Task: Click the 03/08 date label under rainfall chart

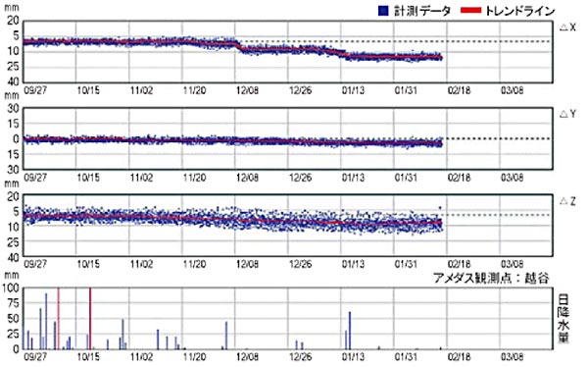Action: (x=512, y=356)
